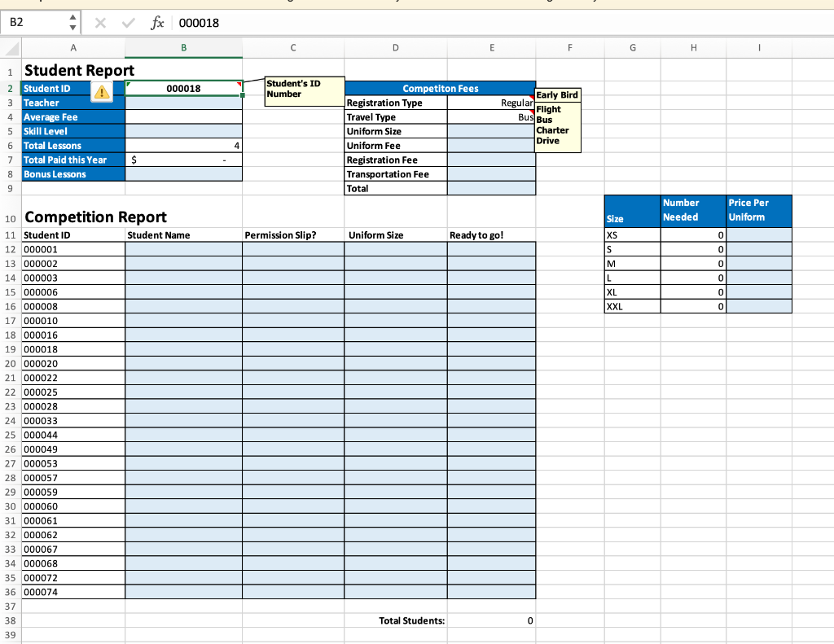
Task: Click the note indicator on the Regular cell
Action: point(532,98)
